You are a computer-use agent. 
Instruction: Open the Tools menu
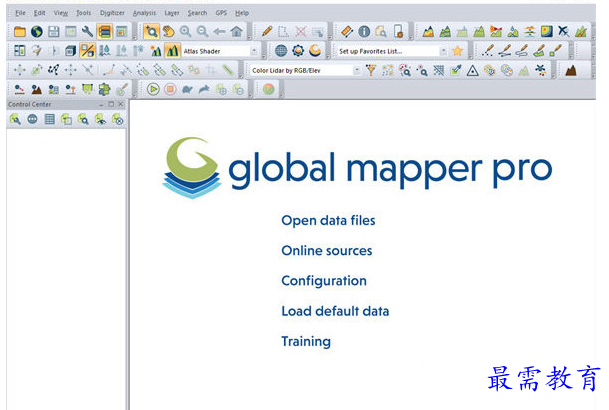84,13
